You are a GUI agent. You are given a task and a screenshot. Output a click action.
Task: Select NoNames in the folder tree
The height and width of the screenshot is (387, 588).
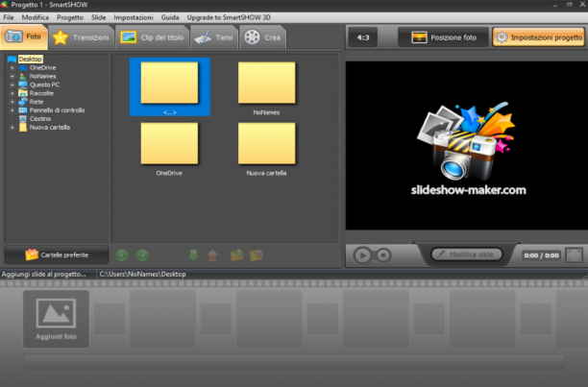(x=42, y=76)
